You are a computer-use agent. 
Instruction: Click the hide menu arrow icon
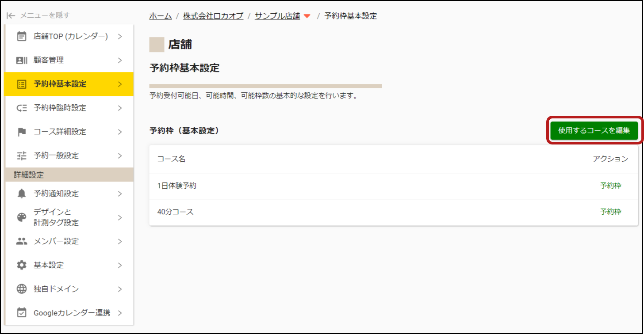click(x=11, y=15)
